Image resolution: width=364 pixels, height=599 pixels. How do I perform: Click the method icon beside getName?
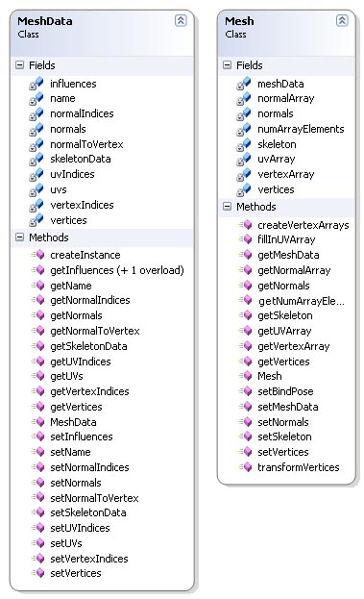click(38, 286)
